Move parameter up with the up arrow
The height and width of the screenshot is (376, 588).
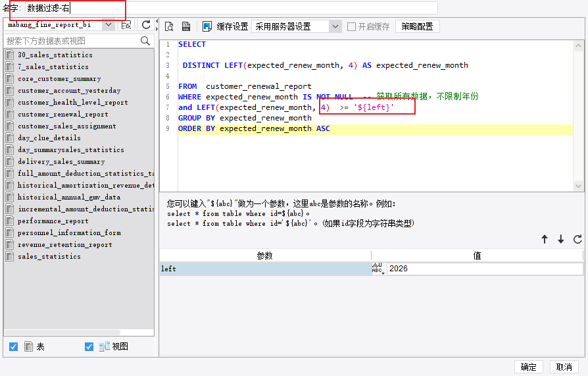pyautogui.click(x=545, y=239)
